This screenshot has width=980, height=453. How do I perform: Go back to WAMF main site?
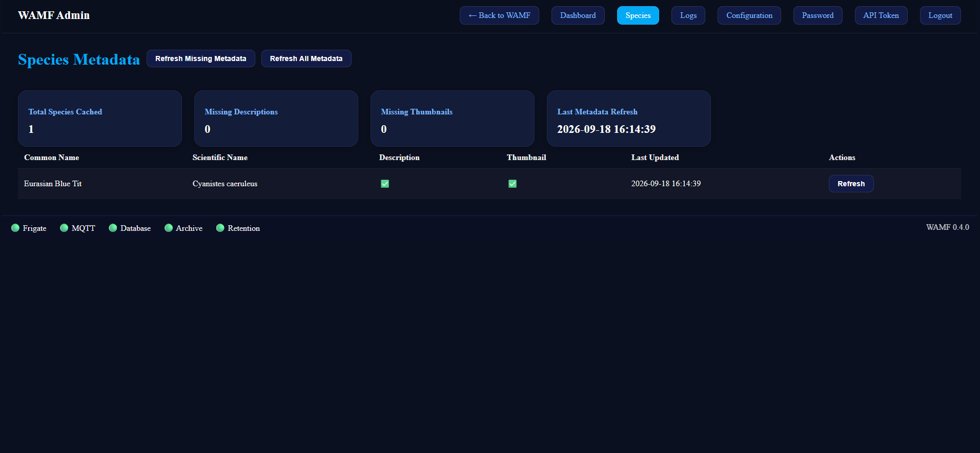point(499,15)
